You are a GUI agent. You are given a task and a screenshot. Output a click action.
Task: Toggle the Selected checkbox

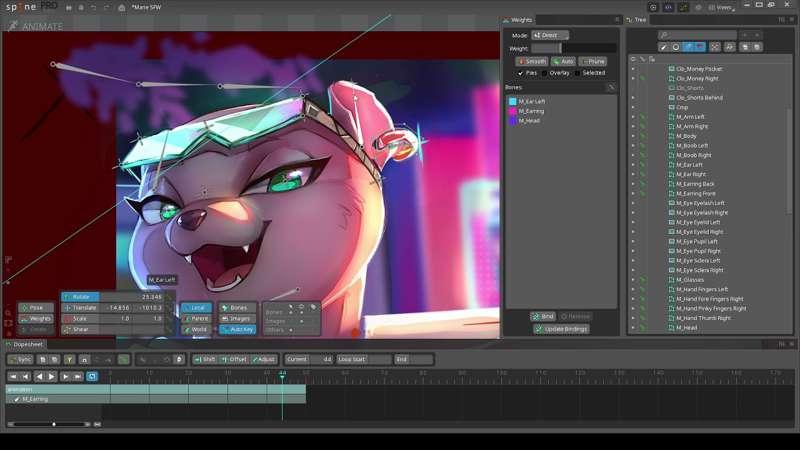(x=577, y=73)
